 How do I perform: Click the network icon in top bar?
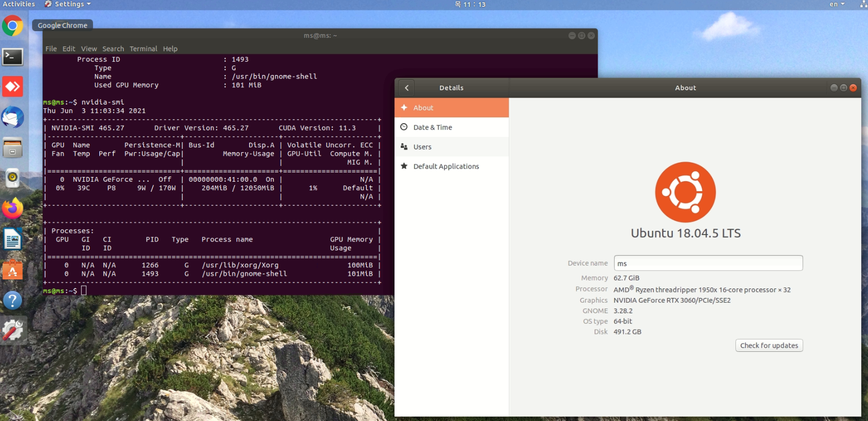(x=863, y=4)
